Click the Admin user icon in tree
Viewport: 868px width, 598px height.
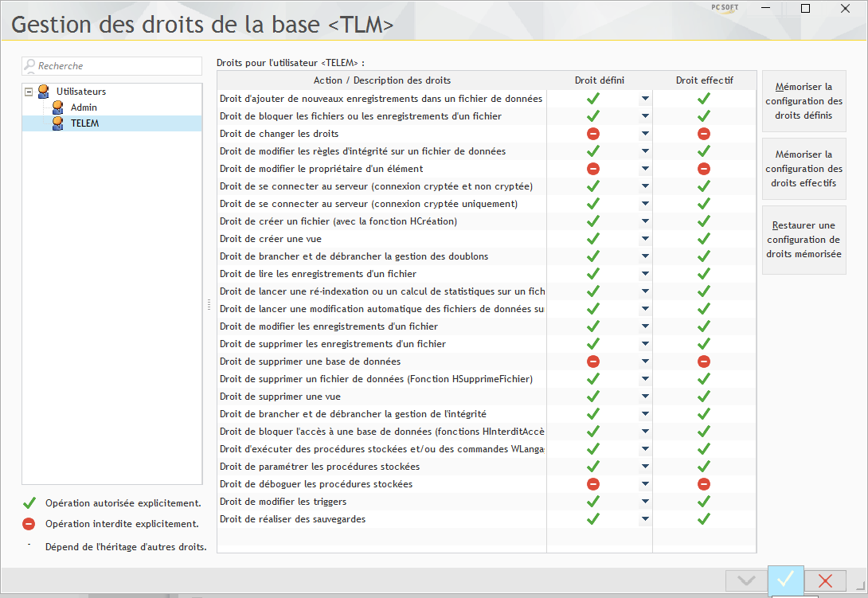tap(57, 107)
